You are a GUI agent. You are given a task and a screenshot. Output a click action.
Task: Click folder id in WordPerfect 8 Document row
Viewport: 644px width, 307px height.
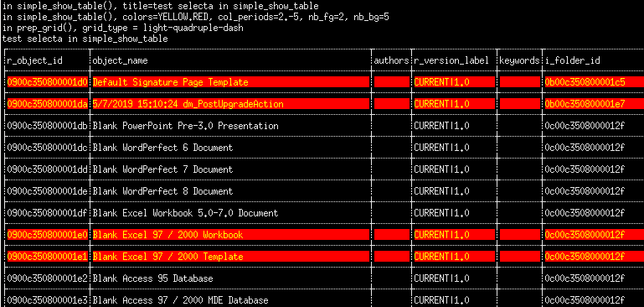point(585,191)
